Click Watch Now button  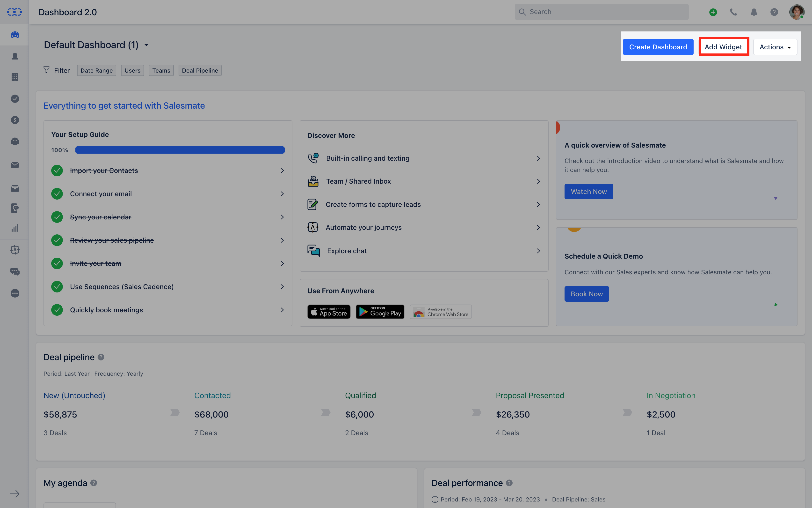click(x=588, y=192)
